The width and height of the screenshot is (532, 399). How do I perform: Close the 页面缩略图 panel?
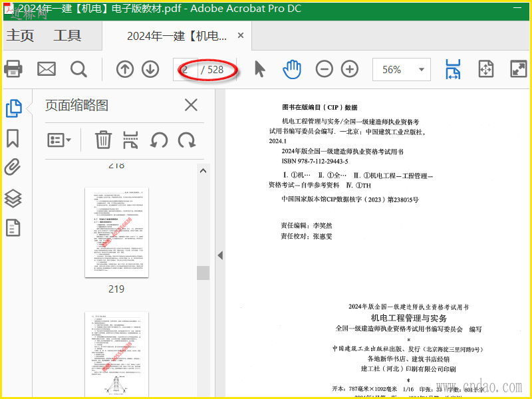tap(191, 105)
